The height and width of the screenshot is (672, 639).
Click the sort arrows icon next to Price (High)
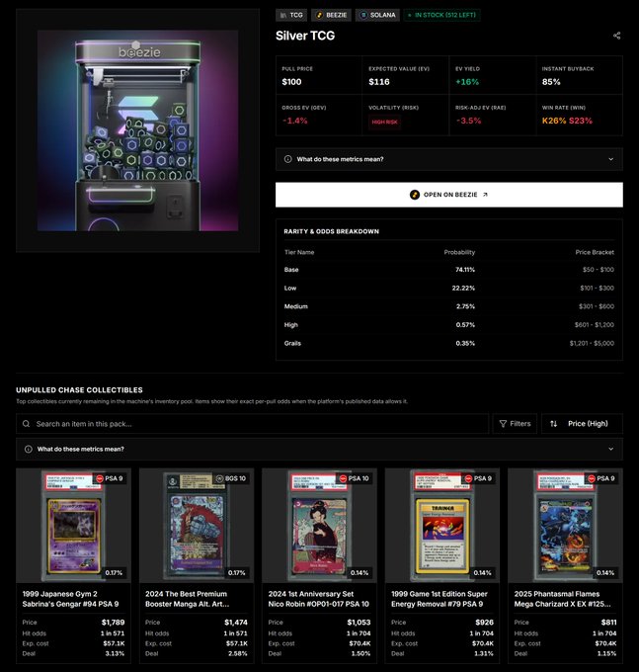coord(553,423)
